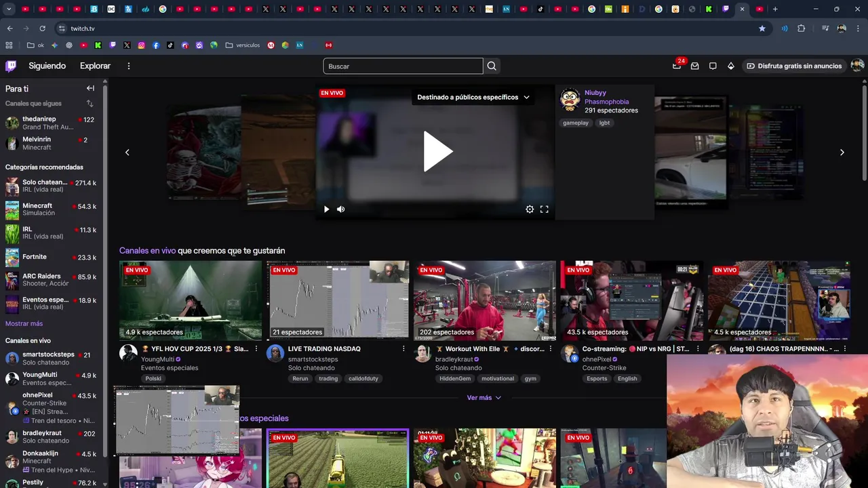Screen dimensions: 868x488
Task: Open the Chrome apps grid icon
Action: click(x=9, y=45)
